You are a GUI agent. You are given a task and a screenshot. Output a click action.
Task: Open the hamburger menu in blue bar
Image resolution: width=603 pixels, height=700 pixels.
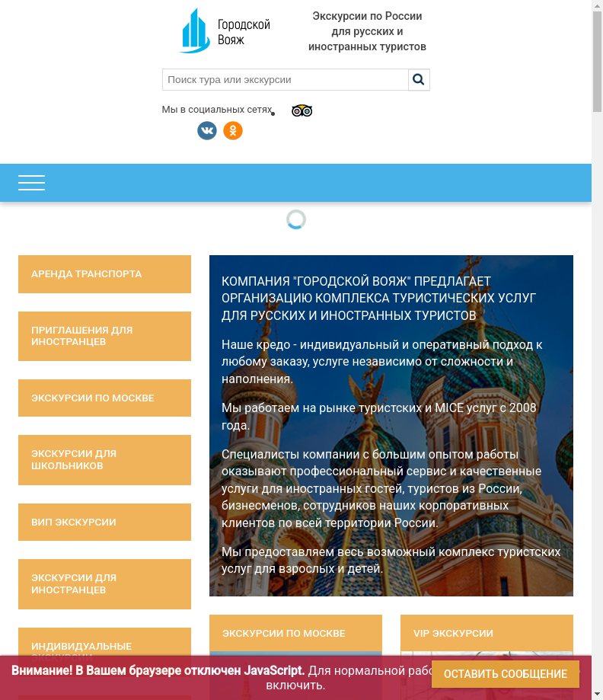click(x=31, y=183)
